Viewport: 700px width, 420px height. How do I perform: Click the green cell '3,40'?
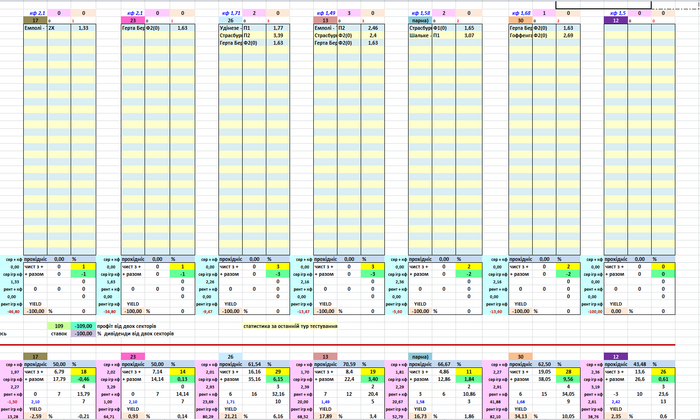373,379
